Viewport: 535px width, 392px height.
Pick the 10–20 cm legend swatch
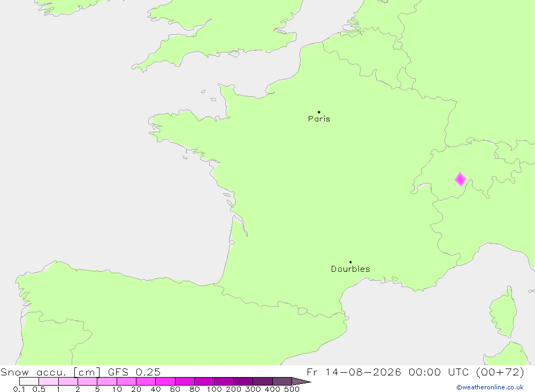(x=127, y=381)
